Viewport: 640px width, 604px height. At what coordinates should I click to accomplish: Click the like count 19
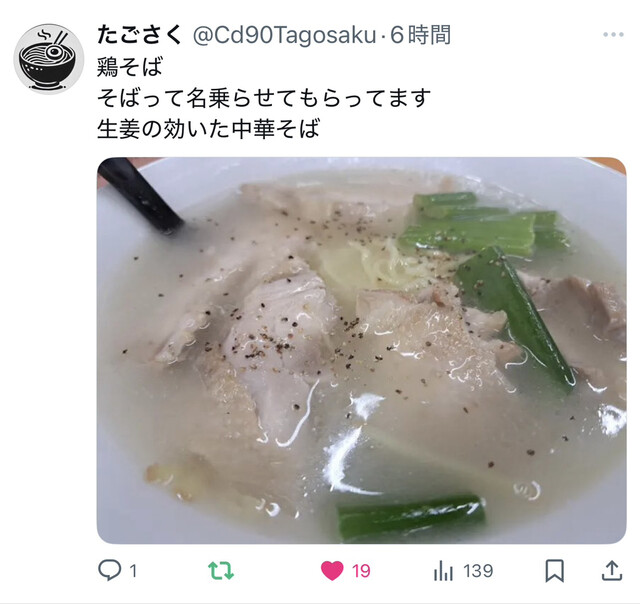point(361,571)
